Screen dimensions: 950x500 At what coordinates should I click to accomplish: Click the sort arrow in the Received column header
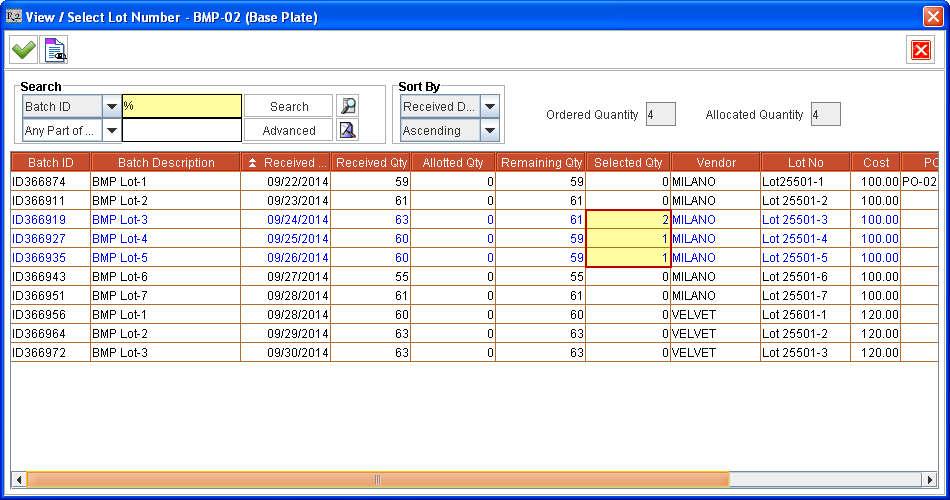[x=253, y=163]
